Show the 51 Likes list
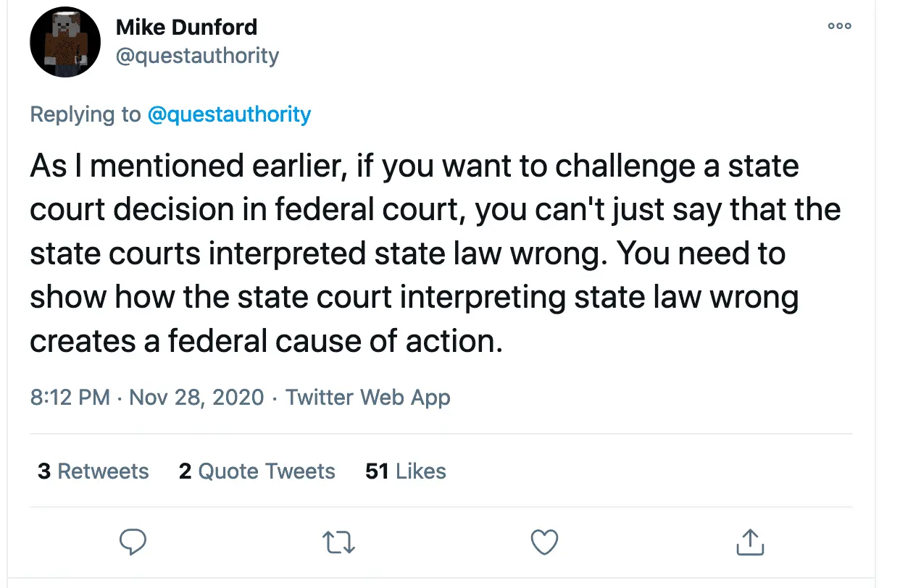This screenshot has width=900, height=588. pyautogui.click(x=406, y=471)
